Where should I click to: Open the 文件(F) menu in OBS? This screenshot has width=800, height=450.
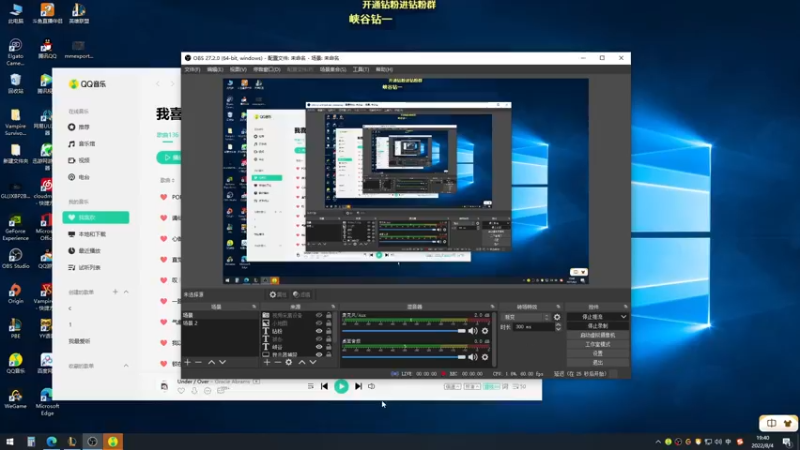coord(192,69)
